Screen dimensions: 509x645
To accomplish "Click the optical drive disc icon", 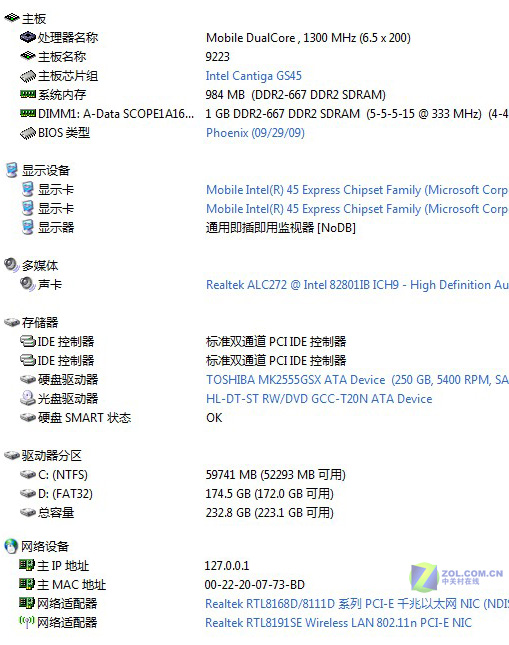I will (28, 398).
